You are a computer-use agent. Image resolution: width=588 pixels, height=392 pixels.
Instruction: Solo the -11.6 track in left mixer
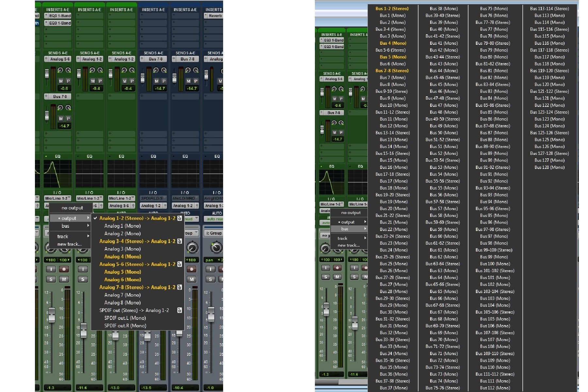pos(83,279)
